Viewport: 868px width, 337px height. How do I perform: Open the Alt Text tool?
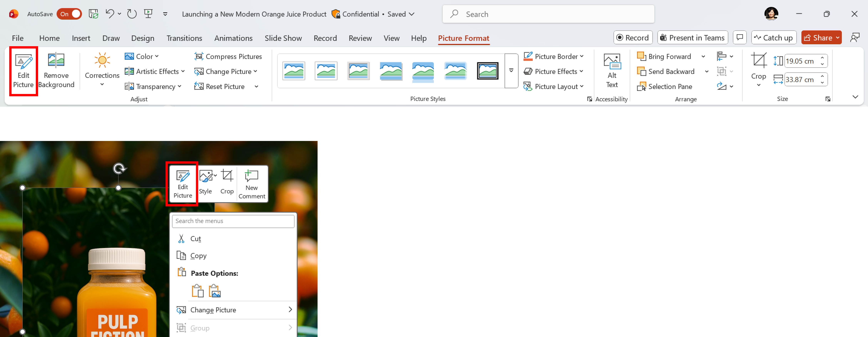click(612, 71)
